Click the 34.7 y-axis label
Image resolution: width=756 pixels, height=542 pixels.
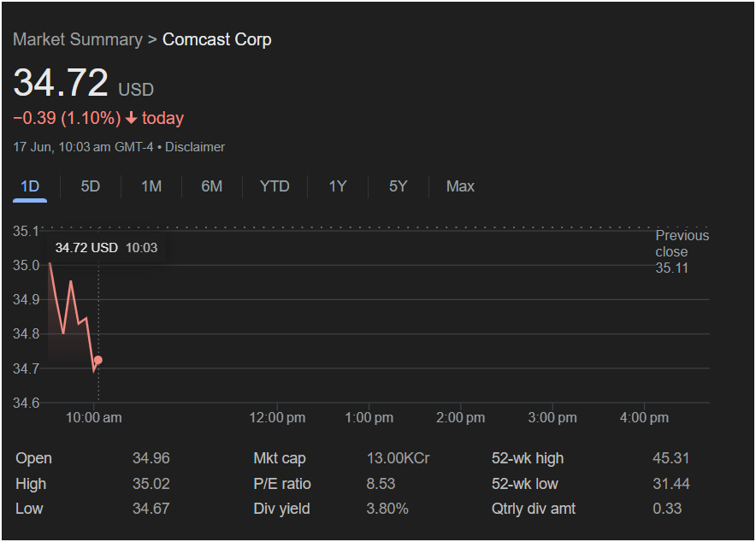coord(26,368)
